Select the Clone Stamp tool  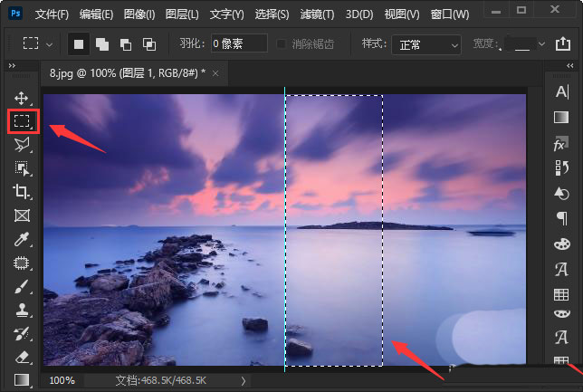point(22,310)
